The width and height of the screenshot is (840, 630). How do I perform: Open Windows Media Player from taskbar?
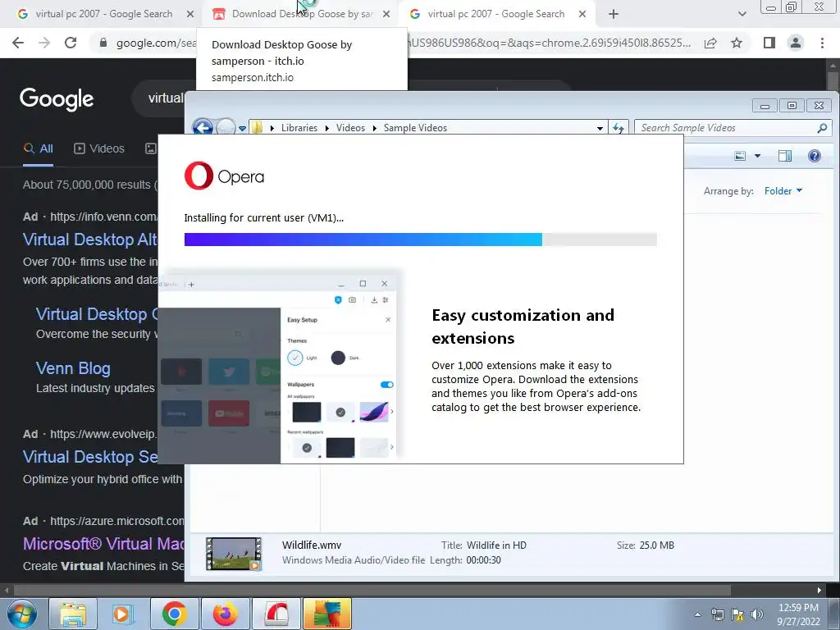pyautogui.click(x=123, y=614)
